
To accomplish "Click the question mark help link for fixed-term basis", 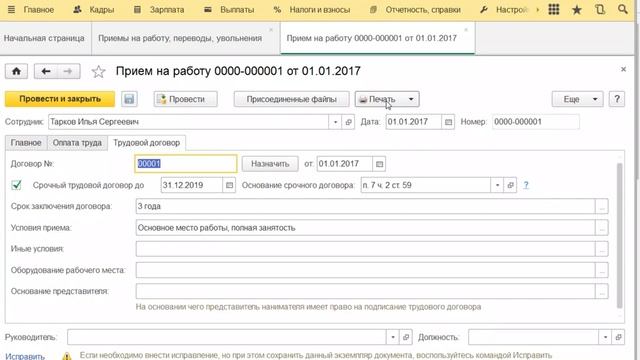I will (x=526, y=185).
